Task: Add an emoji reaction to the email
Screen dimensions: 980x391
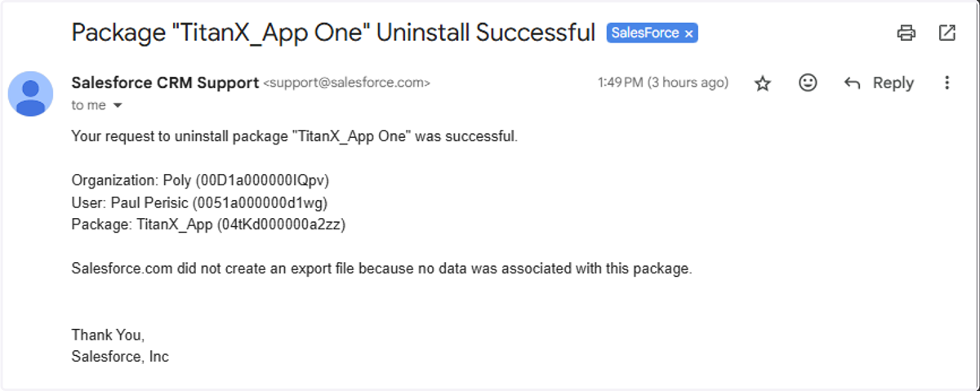Action: point(808,82)
